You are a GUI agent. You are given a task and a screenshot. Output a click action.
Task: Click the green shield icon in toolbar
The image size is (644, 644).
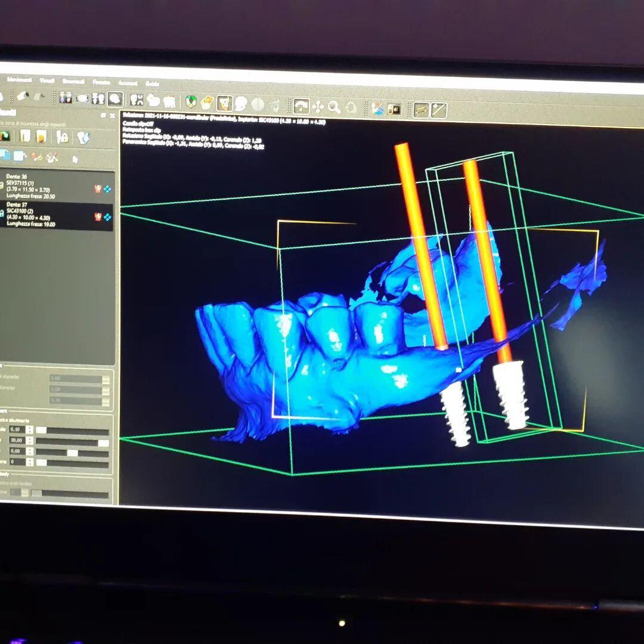[191, 102]
